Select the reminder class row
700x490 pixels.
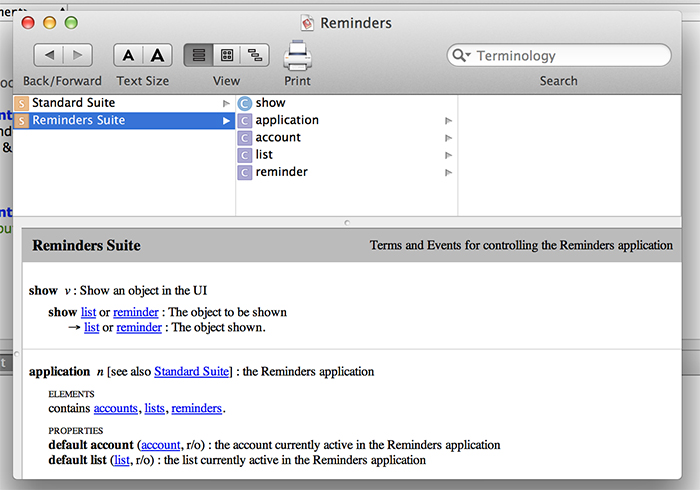(x=346, y=172)
